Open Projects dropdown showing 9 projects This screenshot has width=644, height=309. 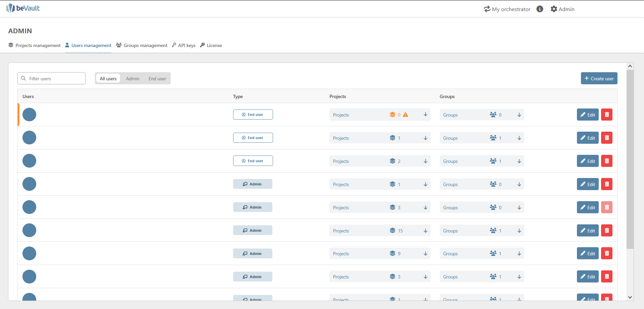point(425,254)
